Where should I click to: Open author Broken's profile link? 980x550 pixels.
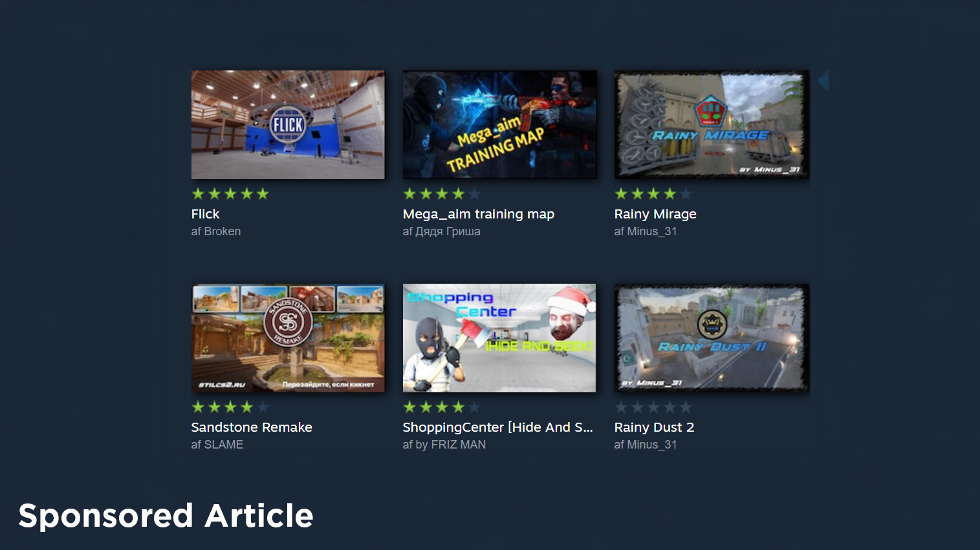point(223,231)
